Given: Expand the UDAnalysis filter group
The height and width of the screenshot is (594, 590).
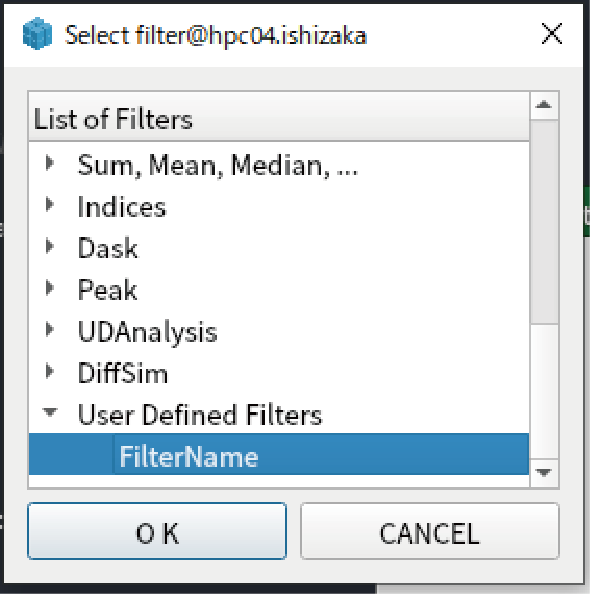Looking at the screenshot, I should (50, 330).
